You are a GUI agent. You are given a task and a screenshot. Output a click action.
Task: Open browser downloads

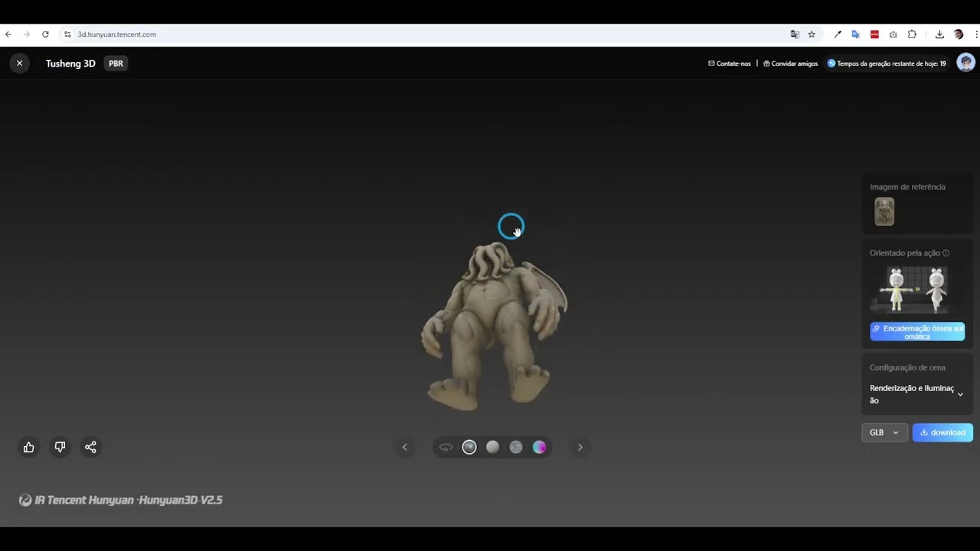click(939, 34)
